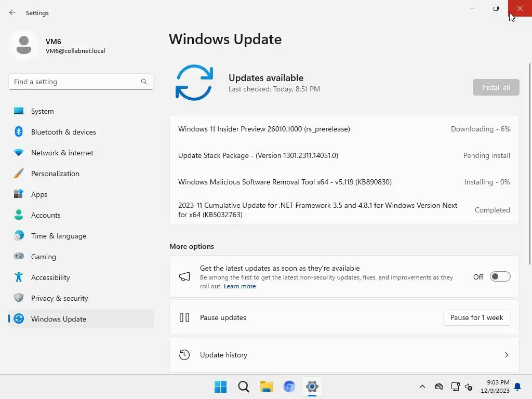Click the crossed-out cloud tray icon

click(x=438, y=387)
